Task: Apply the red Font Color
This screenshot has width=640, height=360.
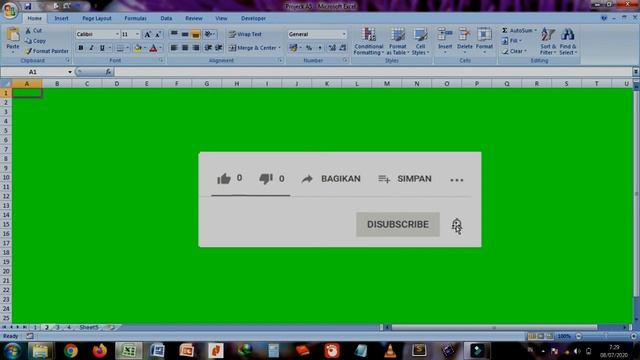Action: [x=153, y=48]
